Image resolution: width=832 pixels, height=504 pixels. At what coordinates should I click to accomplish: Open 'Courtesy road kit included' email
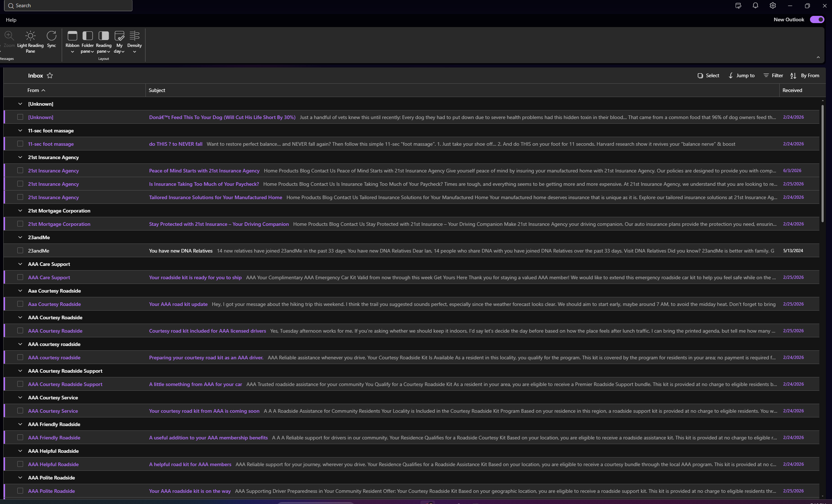[x=411, y=331]
